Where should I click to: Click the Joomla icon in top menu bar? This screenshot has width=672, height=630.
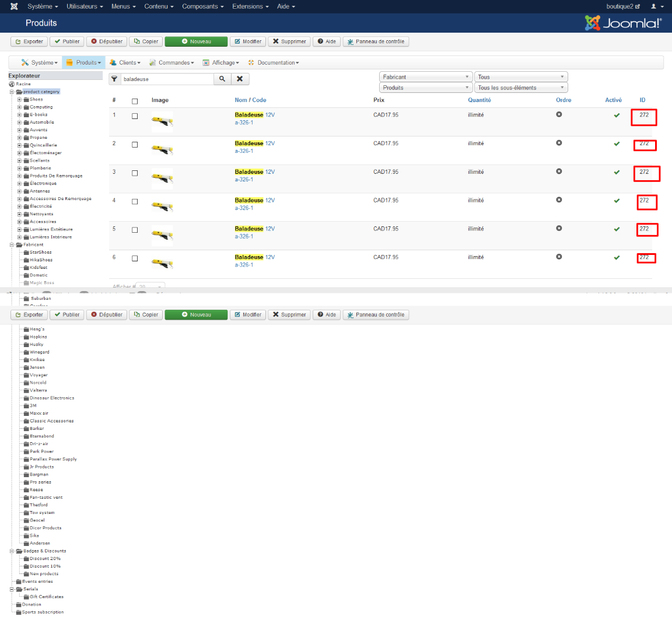tap(14, 6)
